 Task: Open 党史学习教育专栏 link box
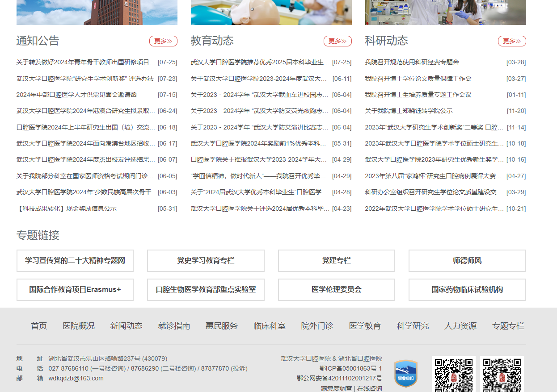pos(206,261)
